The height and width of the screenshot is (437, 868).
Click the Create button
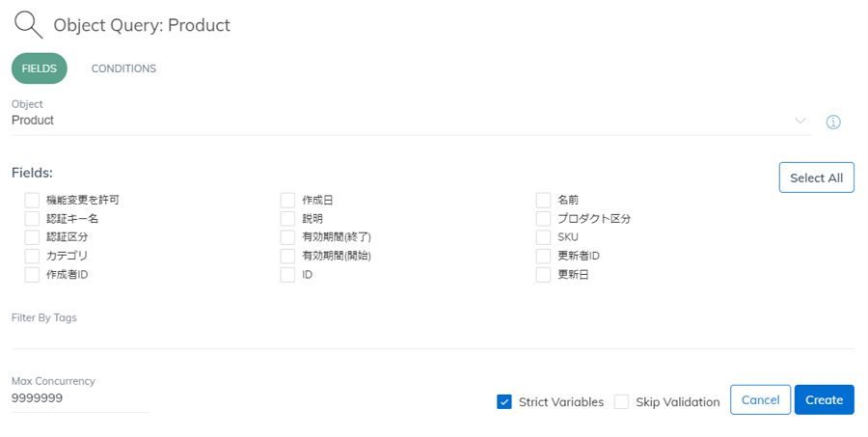pos(825,400)
